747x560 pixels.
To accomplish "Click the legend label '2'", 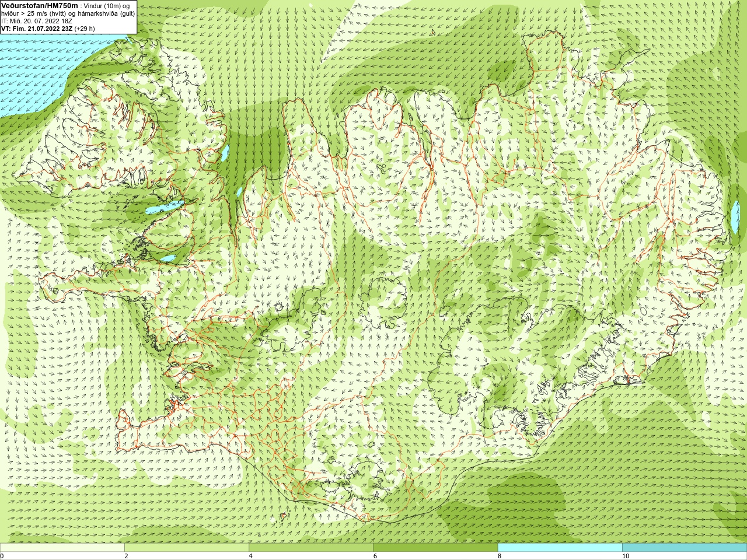I will pos(126,556).
